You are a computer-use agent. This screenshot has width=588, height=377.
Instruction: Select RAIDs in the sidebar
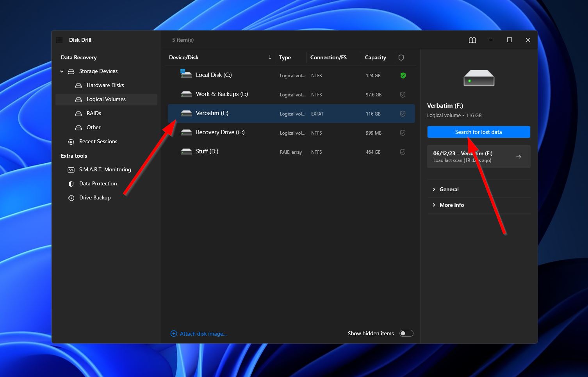click(x=106, y=113)
